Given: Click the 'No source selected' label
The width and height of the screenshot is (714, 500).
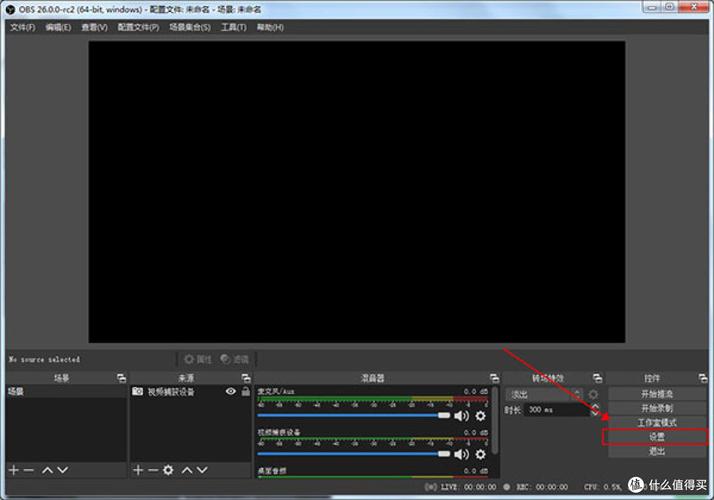Looking at the screenshot, I should point(44,359).
